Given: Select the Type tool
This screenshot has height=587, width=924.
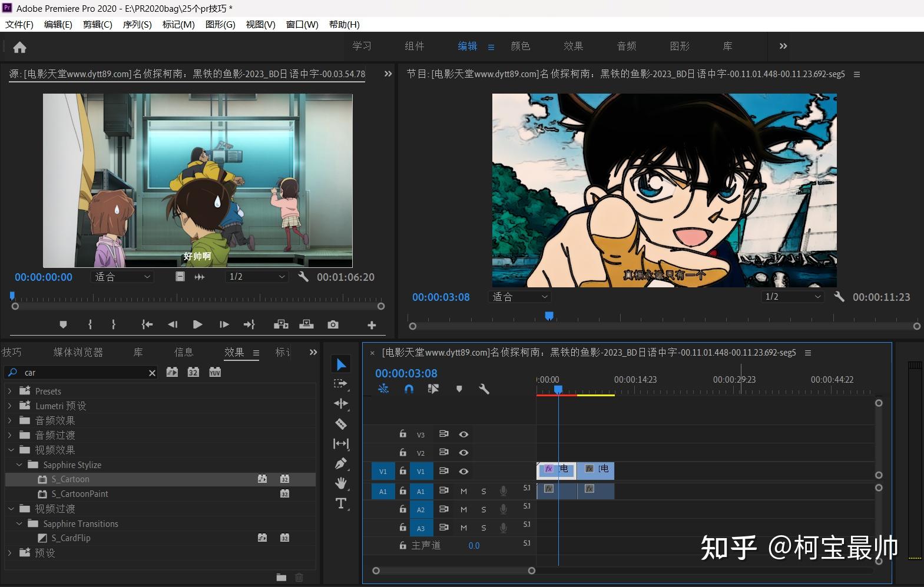Looking at the screenshot, I should click(341, 503).
